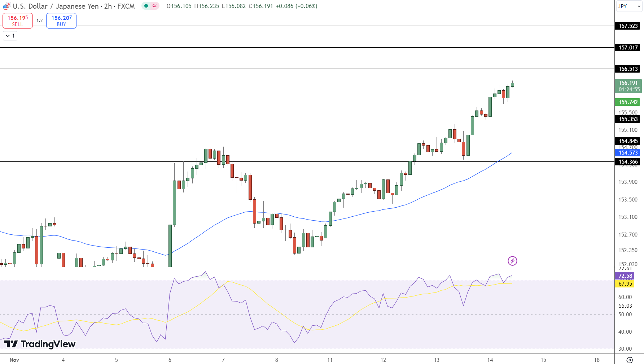This screenshot has width=644, height=364.
Task: Click the purple RSI value 72.58
Action: 625,276
